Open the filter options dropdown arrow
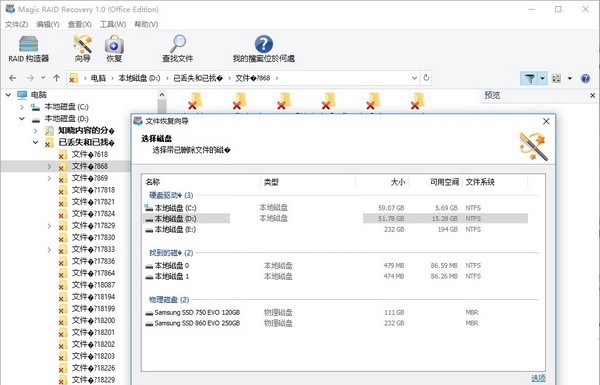 point(543,78)
